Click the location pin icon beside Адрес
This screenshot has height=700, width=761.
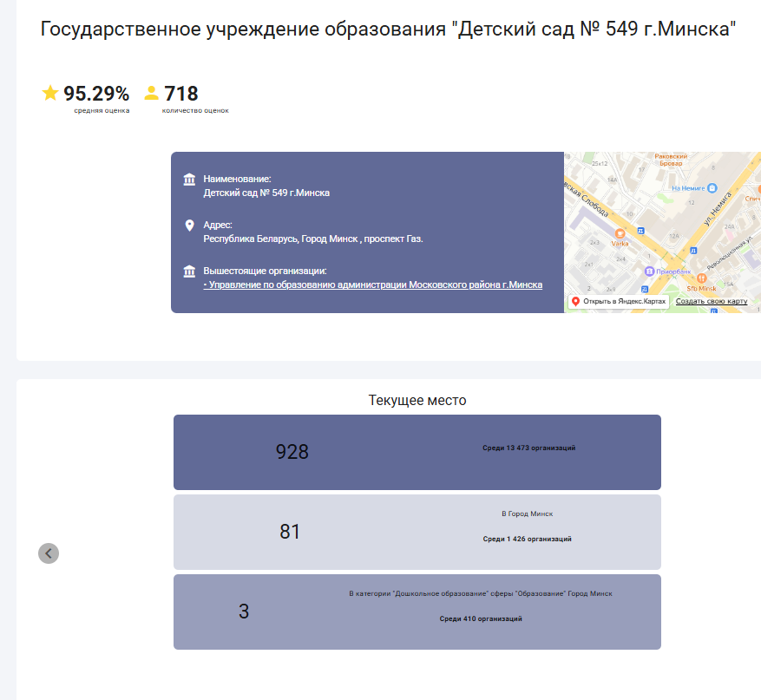[189, 226]
